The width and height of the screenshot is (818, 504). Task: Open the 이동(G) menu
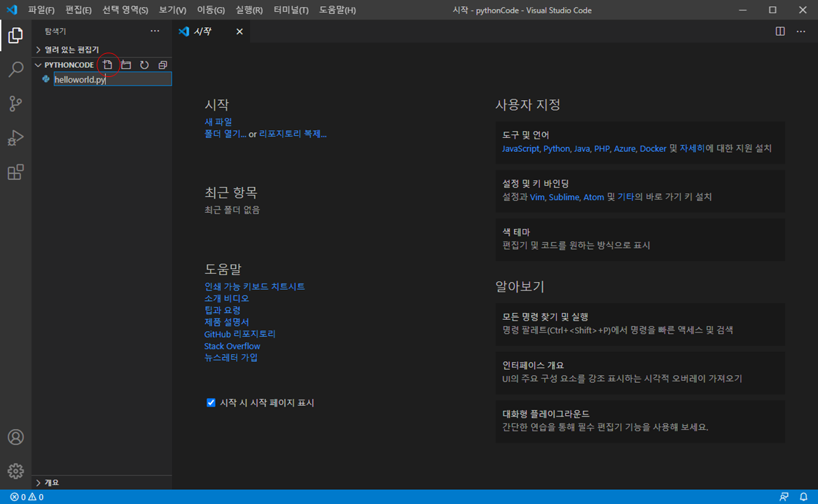click(211, 10)
